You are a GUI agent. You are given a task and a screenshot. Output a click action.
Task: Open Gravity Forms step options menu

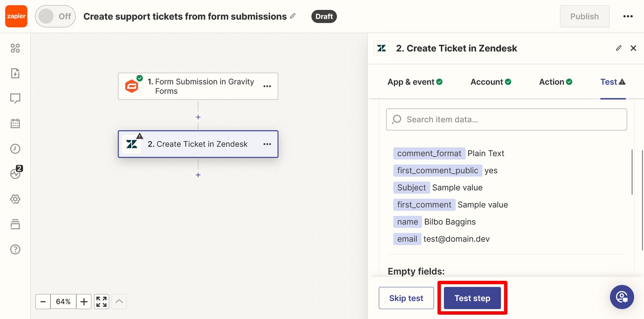tap(267, 86)
